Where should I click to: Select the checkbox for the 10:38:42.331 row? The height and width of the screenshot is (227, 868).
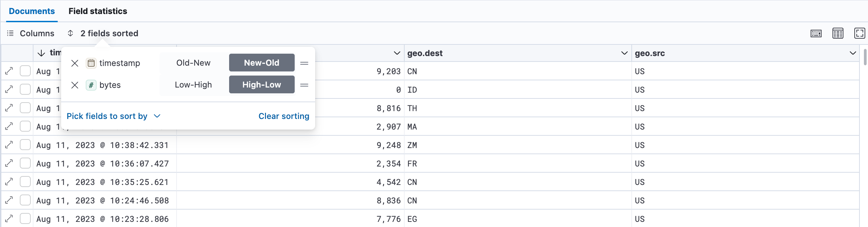click(25, 145)
